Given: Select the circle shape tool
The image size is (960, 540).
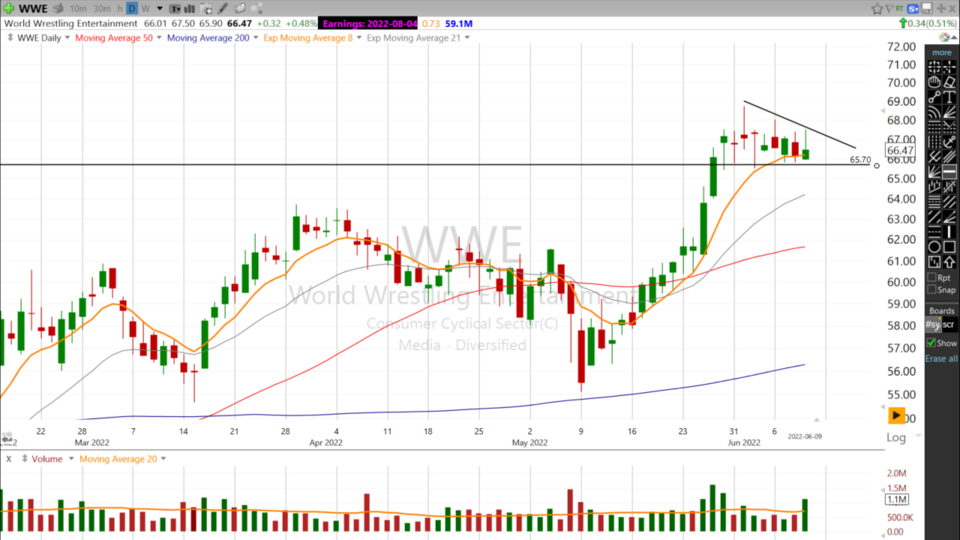Looking at the screenshot, I should click(x=934, y=246).
